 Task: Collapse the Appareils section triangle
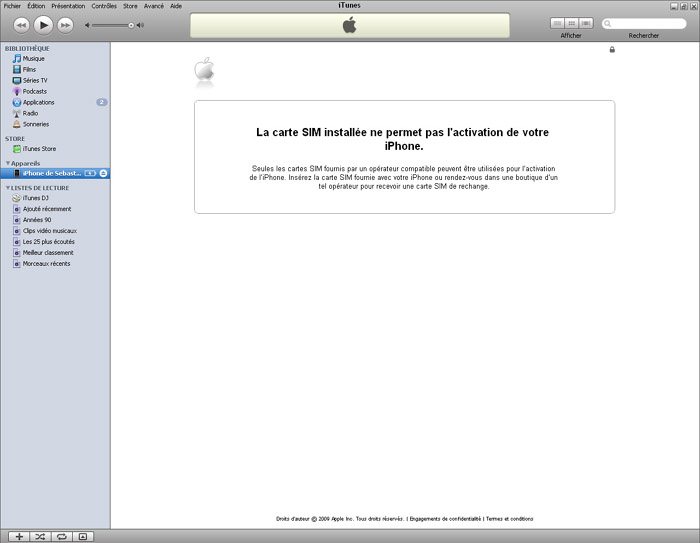click(8, 163)
